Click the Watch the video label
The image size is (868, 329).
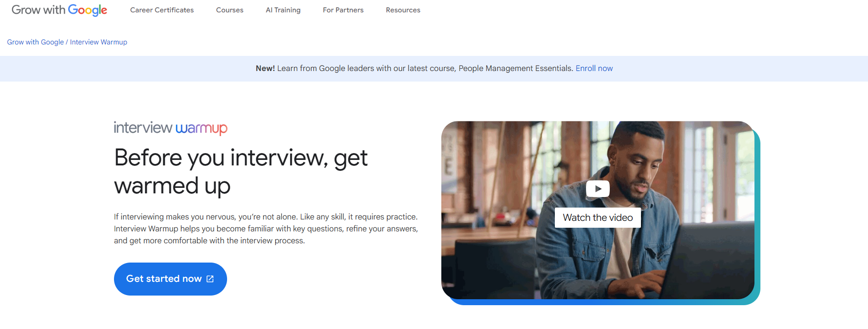coord(597,218)
